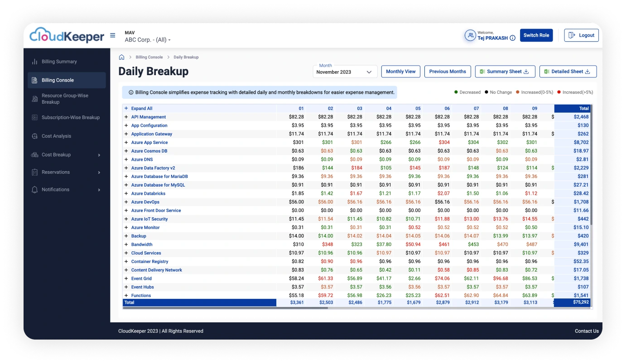Click Expand All plus sign in the table header
626x364 pixels.
pyautogui.click(x=126, y=109)
